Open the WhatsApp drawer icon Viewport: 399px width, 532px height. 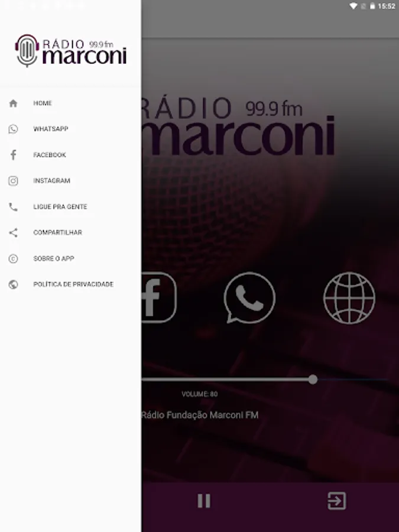(13, 129)
